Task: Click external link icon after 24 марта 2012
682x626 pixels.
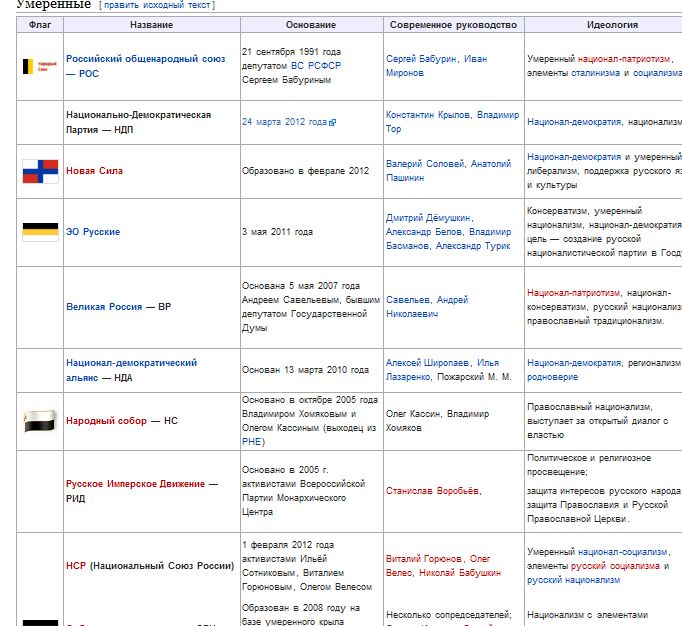Action: [333, 123]
